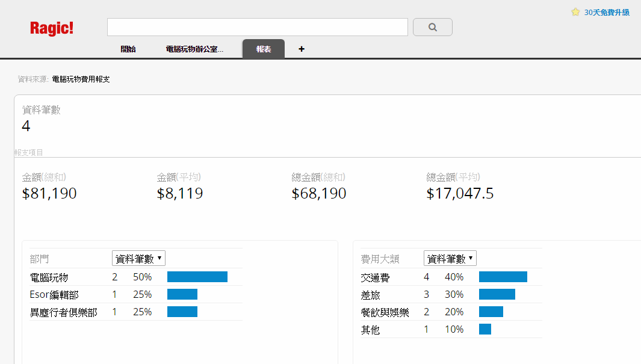This screenshot has height=364, width=641.
Task: Select the 金額(總和) total $81,190
Action: click(x=49, y=193)
